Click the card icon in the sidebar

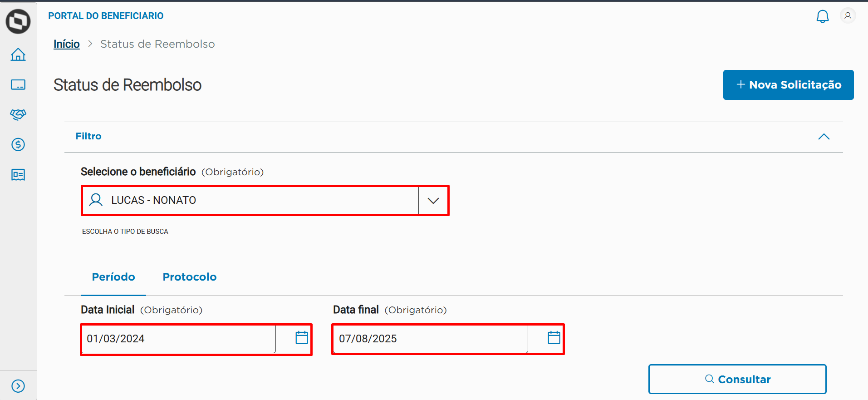[18, 85]
